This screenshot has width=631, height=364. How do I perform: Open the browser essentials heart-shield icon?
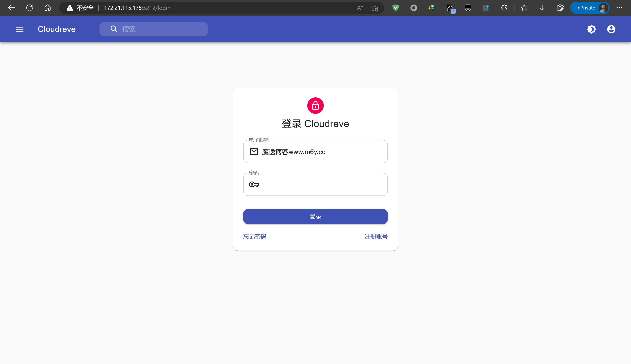560,8
